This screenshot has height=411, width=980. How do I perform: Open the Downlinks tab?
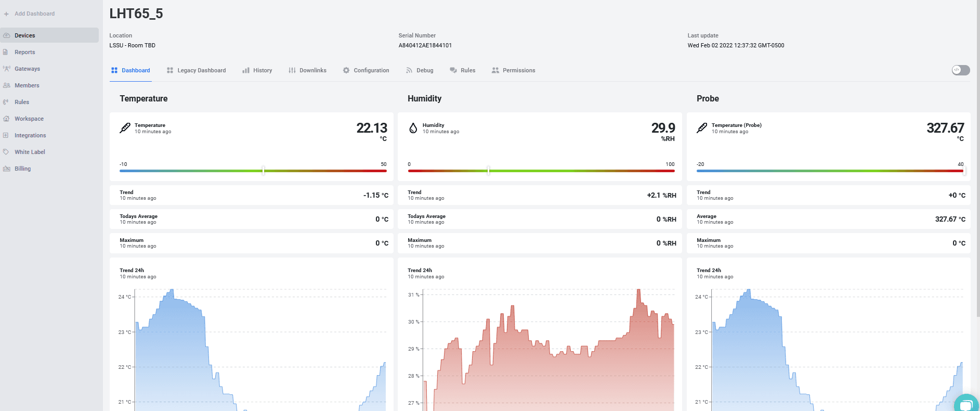click(307, 70)
